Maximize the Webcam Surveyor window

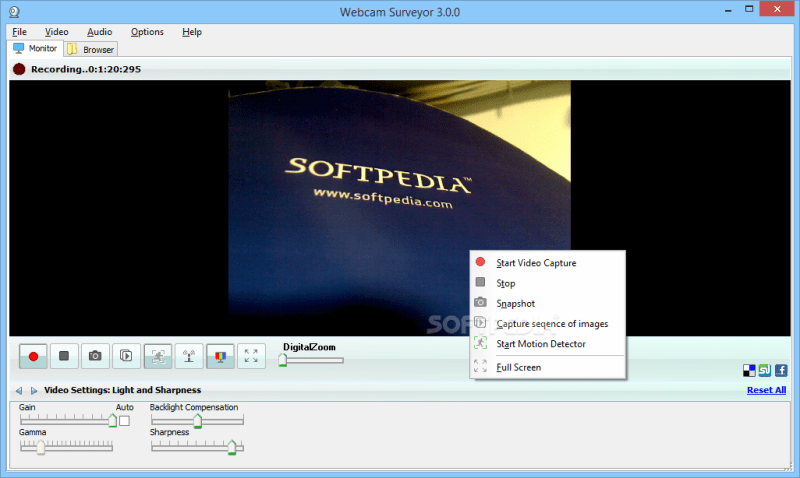(x=748, y=9)
